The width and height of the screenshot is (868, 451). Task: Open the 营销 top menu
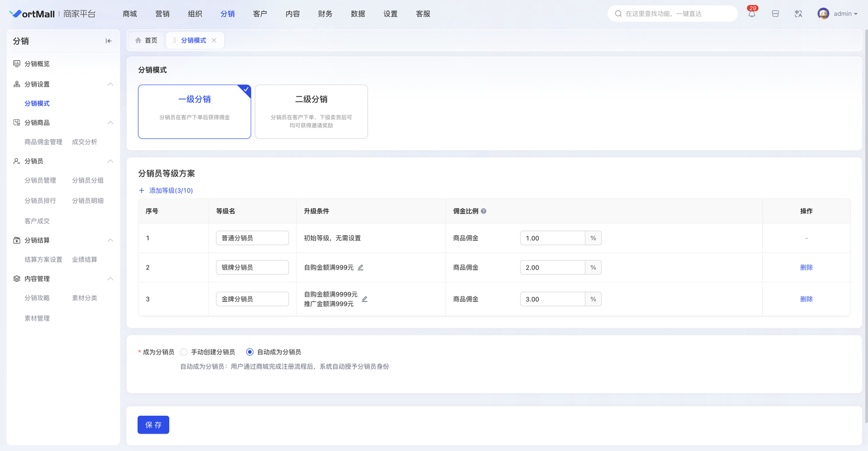point(162,14)
